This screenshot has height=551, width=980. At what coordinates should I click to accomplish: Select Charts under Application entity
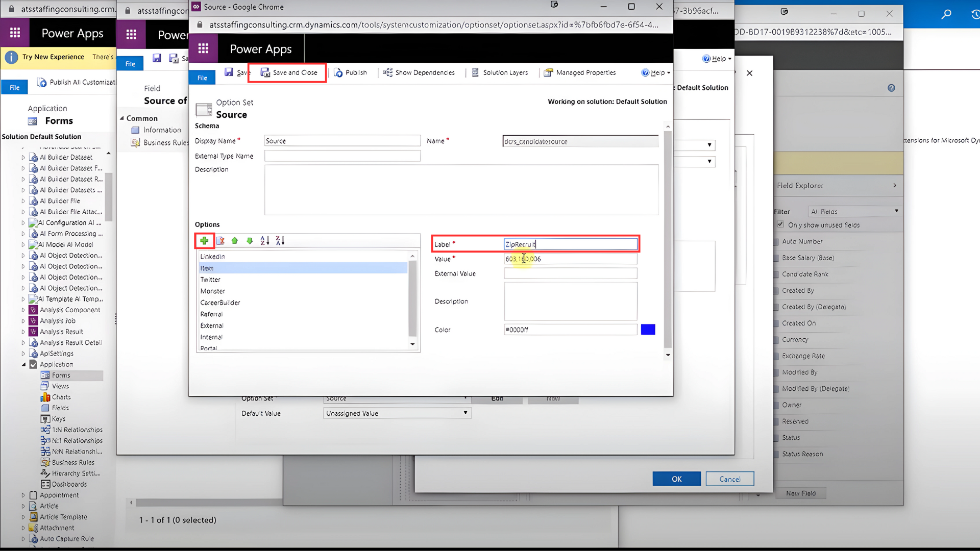coord(61,397)
